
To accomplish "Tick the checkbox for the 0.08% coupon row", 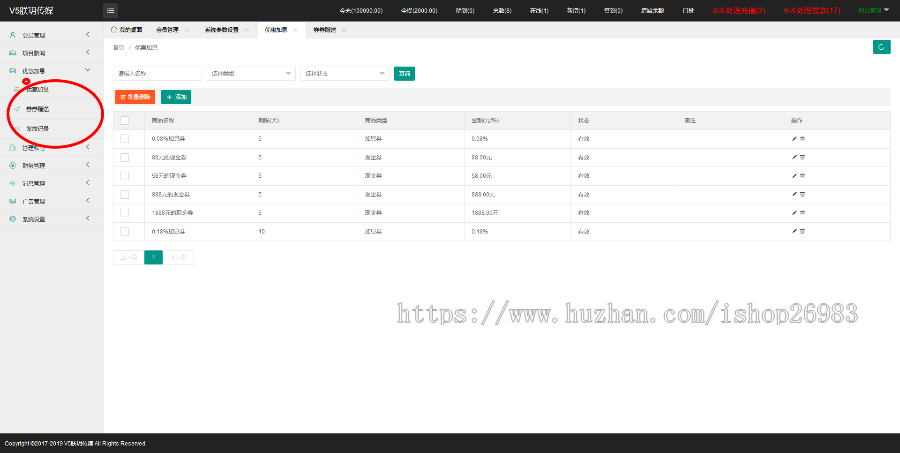I will pos(125,139).
